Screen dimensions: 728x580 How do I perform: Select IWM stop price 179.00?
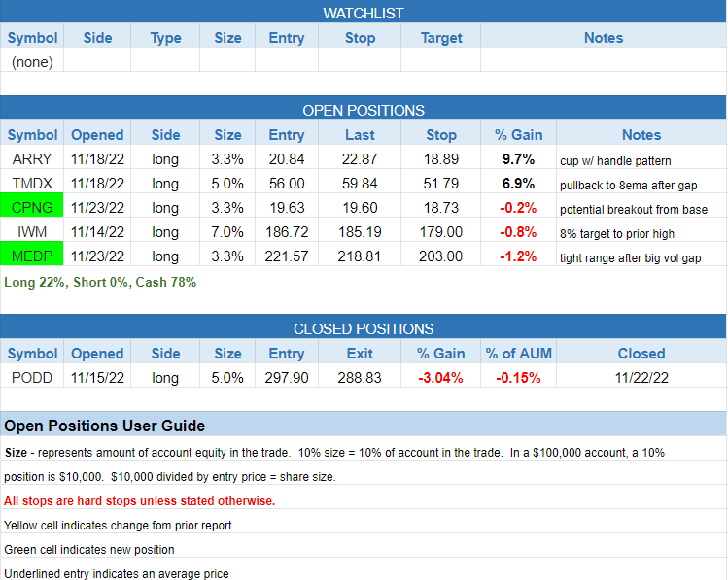440,231
